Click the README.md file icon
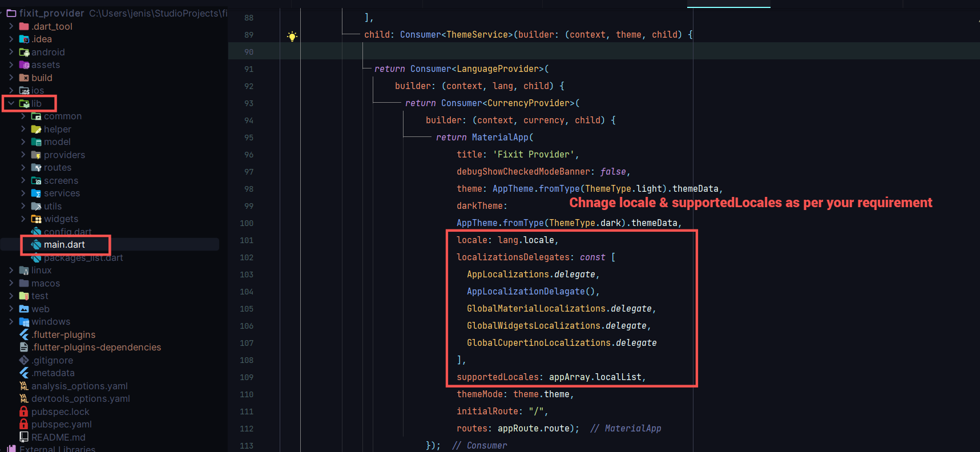Viewport: 980px width, 452px height. (24, 437)
